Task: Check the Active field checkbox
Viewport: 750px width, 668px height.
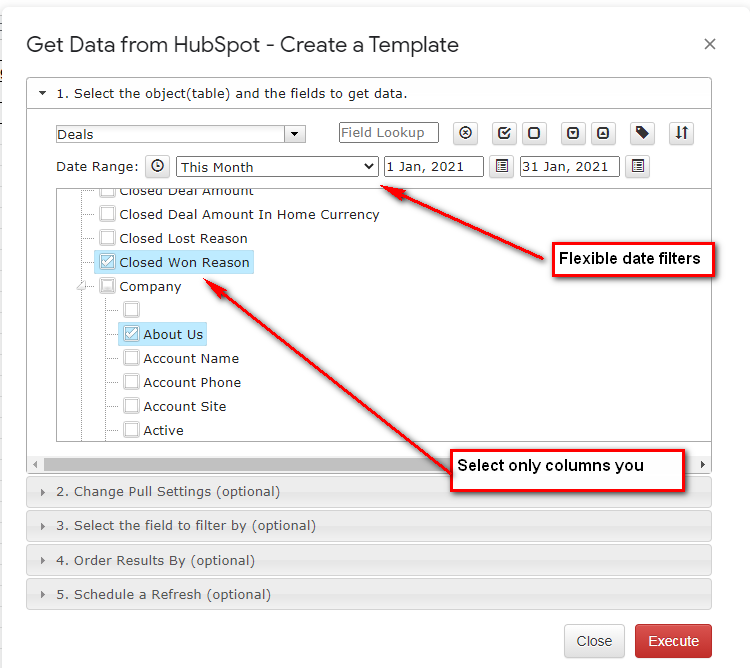Action: [132, 429]
